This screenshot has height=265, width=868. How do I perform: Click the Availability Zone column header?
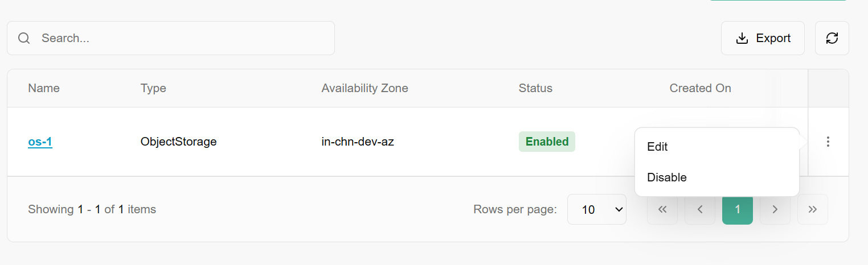pyautogui.click(x=365, y=88)
